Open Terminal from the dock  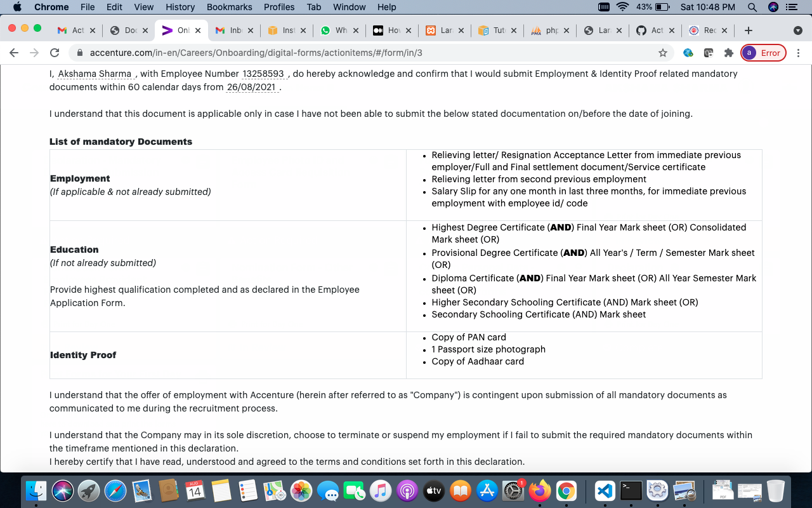[x=631, y=490]
